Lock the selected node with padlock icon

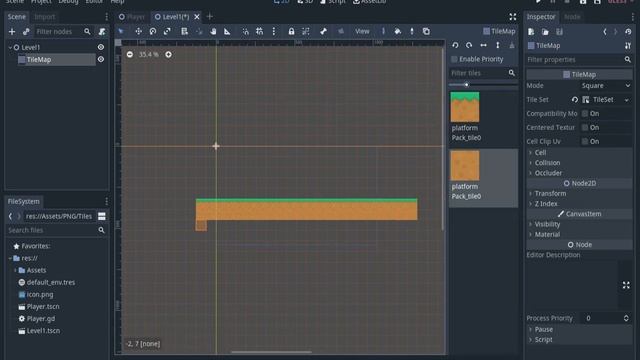pos(291,31)
